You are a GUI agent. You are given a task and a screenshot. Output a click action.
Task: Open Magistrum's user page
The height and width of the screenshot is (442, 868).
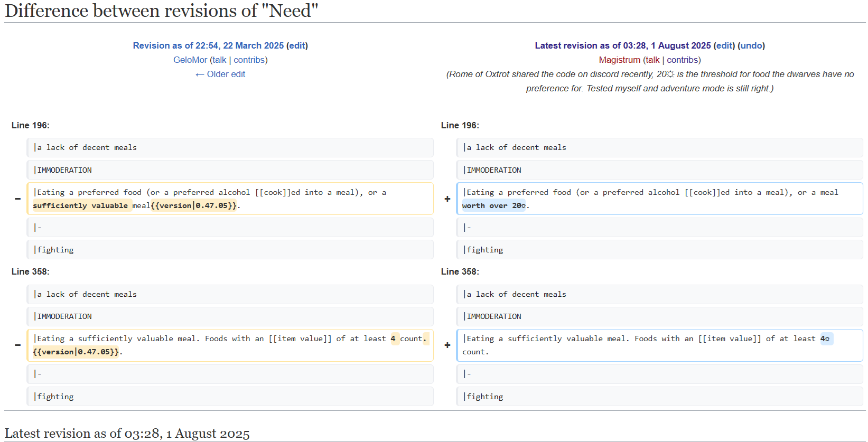(x=619, y=60)
